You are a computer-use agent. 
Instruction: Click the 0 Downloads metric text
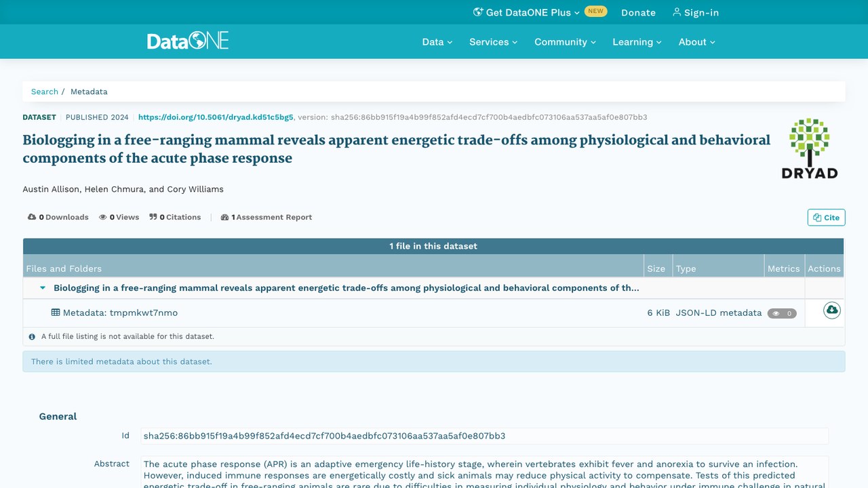(x=64, y=217)
